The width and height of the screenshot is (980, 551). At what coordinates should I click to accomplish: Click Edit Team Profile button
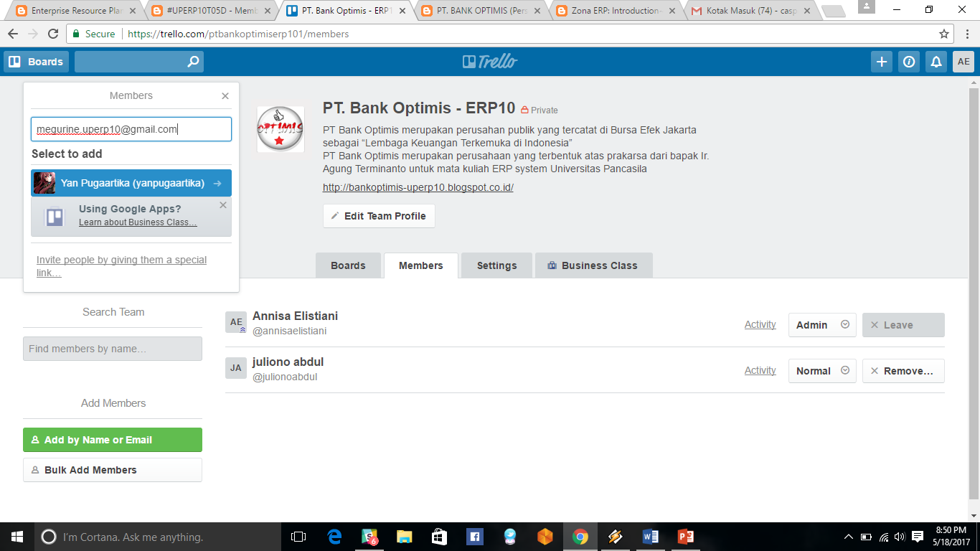click(x=379, y=216)
